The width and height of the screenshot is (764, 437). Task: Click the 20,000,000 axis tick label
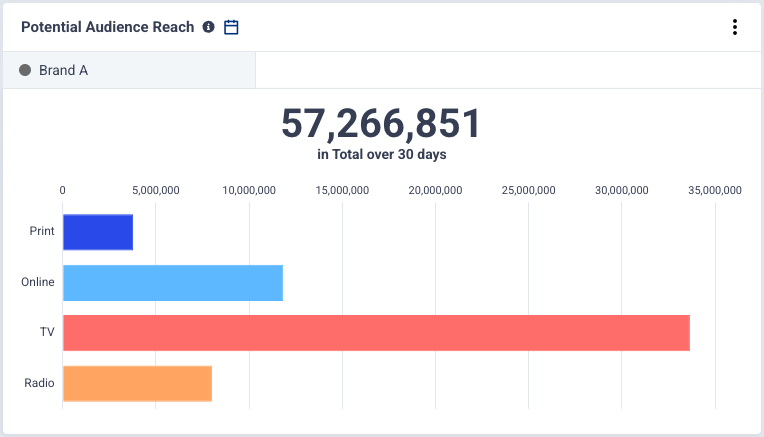pyautogui.click(x=435, y=190)
